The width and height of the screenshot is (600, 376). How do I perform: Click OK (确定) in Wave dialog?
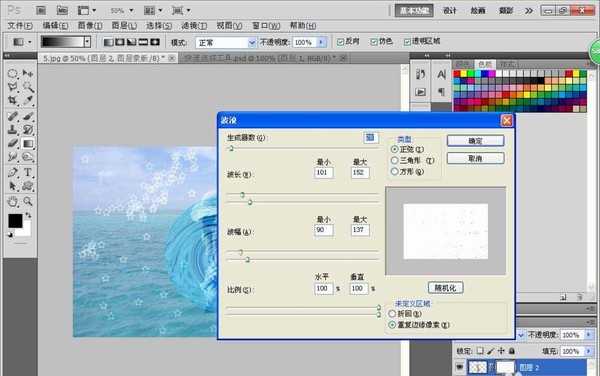click(476, 141)
